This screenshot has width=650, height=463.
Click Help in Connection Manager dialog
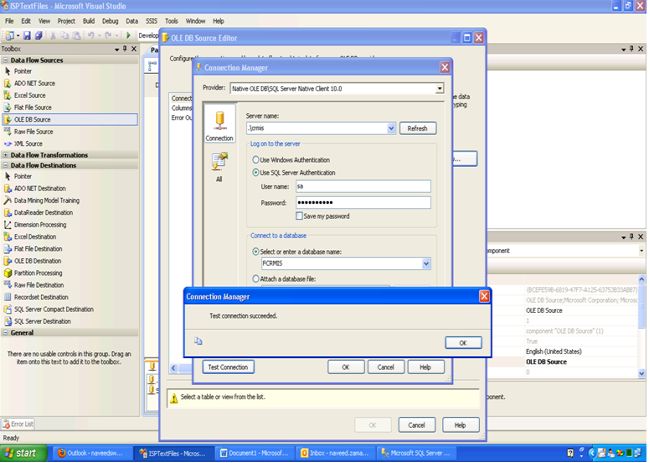point(425,367)
